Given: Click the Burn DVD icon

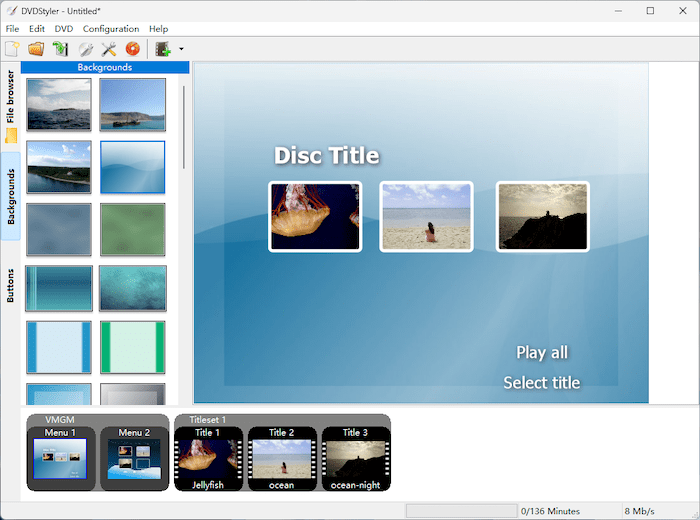Looking at the screenshot, I should (132, 48).
